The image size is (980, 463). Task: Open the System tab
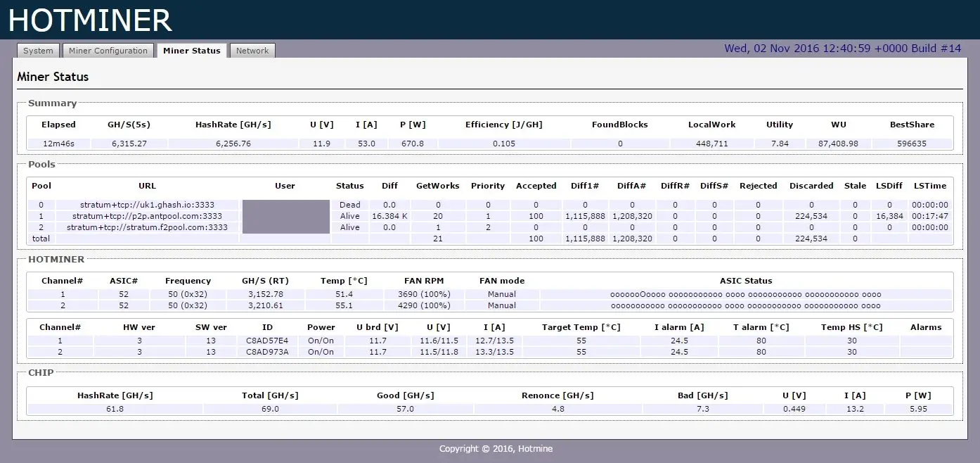click(x=38, y=51)
